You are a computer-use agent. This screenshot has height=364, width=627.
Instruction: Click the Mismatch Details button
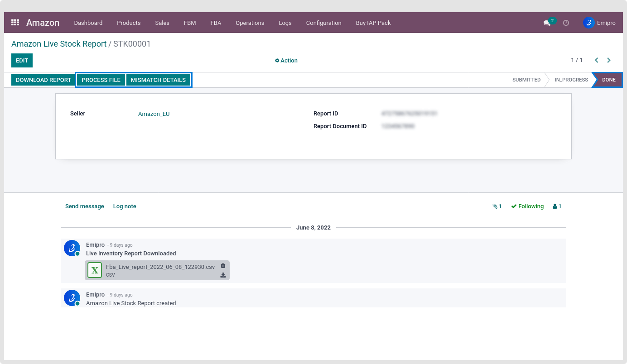click(158, 80)
